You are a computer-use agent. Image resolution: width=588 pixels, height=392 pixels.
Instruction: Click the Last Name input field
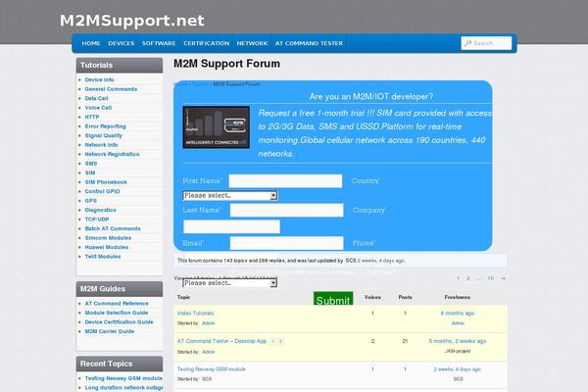(286, 210)
